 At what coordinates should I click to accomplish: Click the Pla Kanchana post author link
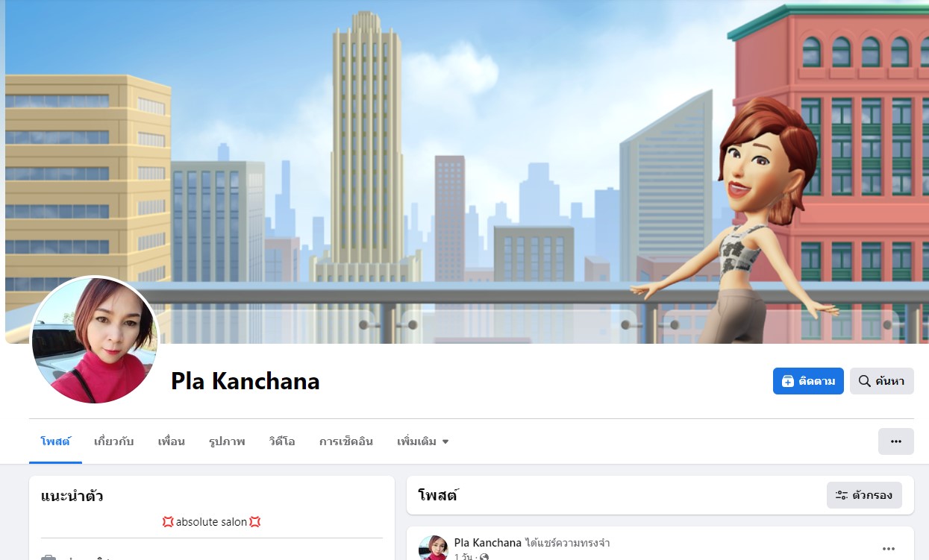coord(487,543)
